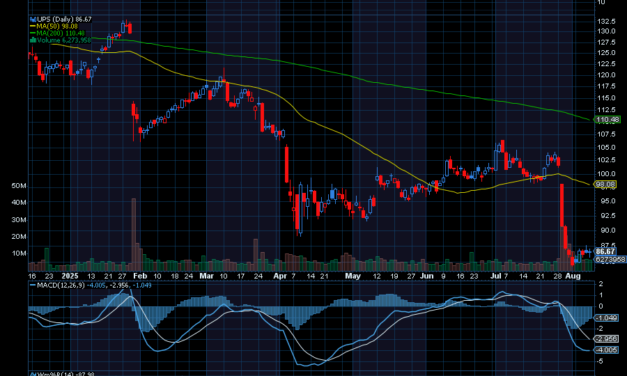
Task: Select the UPS (Daily) 86.67 legend label
Action: point(64,19)
